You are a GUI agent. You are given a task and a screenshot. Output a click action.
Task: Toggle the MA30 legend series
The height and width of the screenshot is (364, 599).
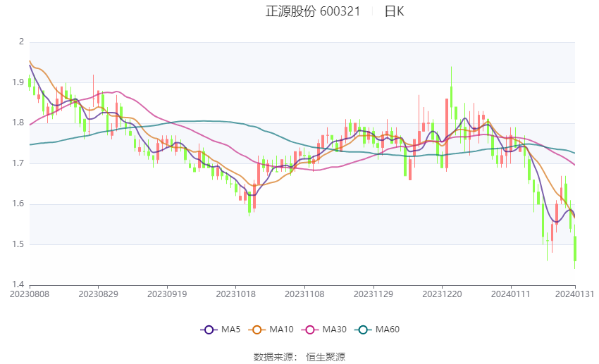pyautogui.click(x=324, y=330)
